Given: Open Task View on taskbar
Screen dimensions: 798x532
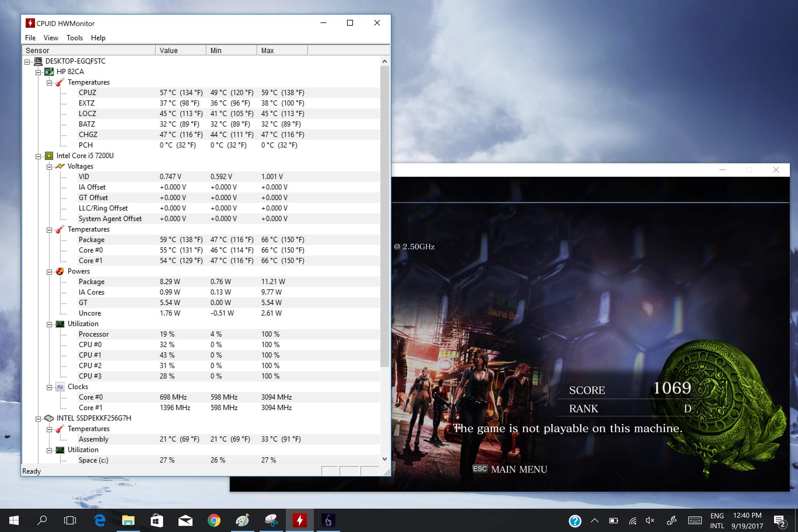Looking at the screenshot, I should (70, 520).
